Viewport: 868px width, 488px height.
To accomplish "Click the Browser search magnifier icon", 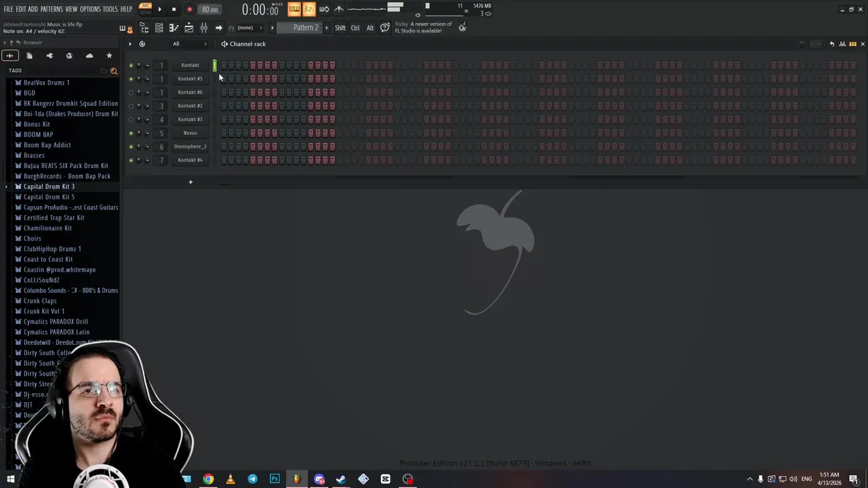I will pos(113,70).
